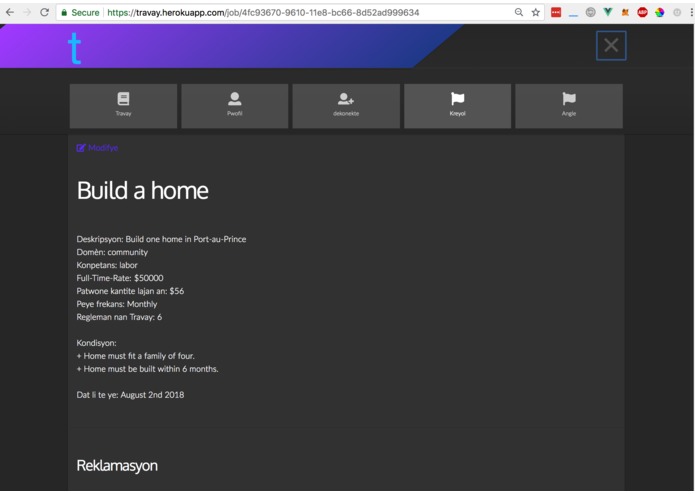Viewport: 695px width, 494px height.
Task: Click the dekonekte logout tab
Action: pyautogui.click(x=346, y=106)
